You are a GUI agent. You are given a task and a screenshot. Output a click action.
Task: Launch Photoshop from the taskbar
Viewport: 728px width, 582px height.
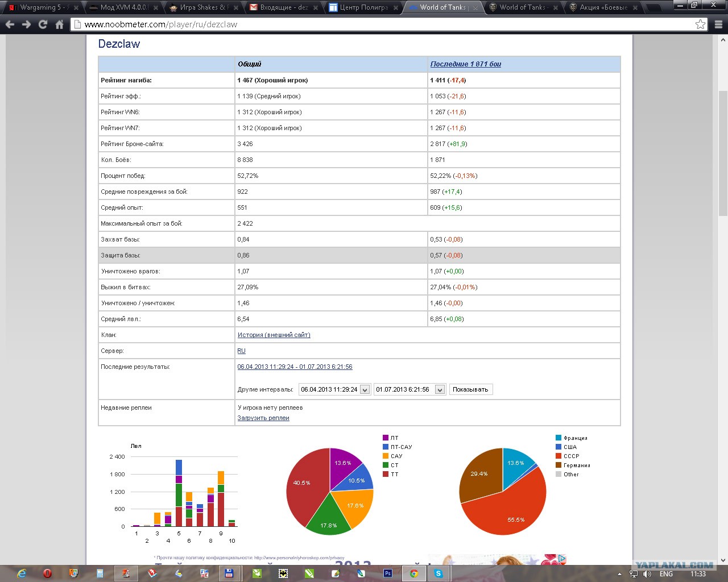388,573
